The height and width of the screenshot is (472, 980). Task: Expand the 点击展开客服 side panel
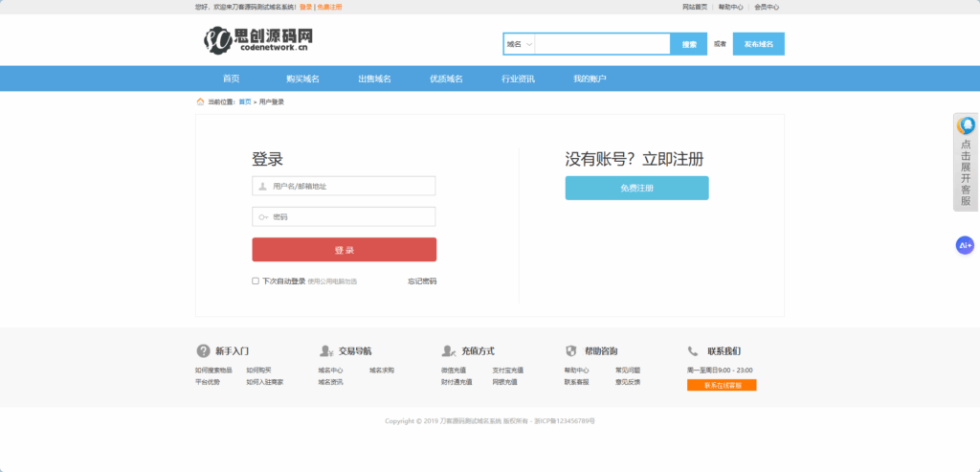point(966,172)
